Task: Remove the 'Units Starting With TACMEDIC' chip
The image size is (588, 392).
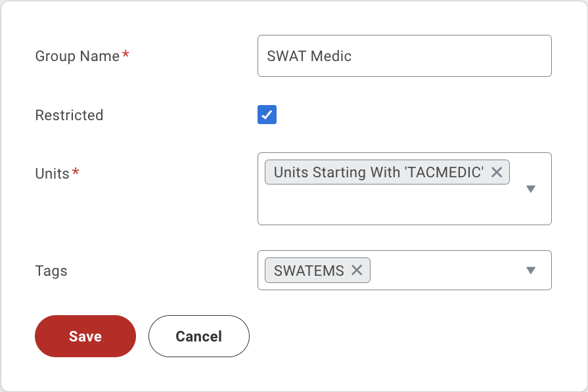Action: [x=497, y=172]
